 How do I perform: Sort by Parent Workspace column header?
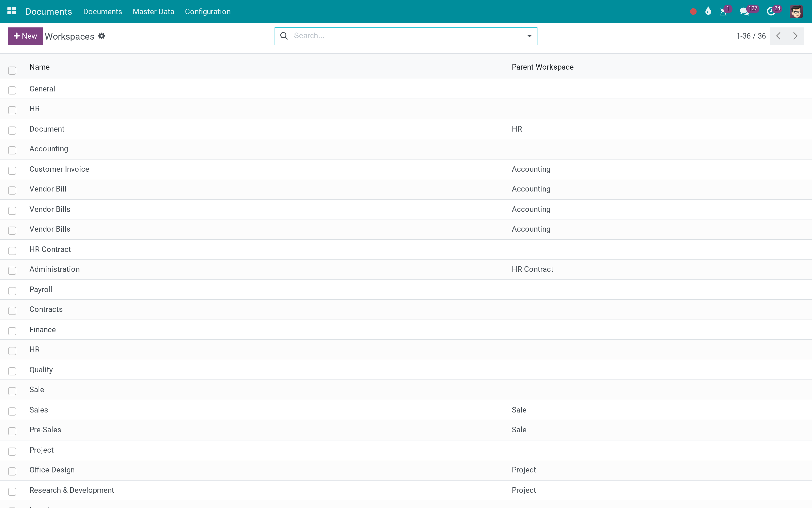[x=543, y=67]
